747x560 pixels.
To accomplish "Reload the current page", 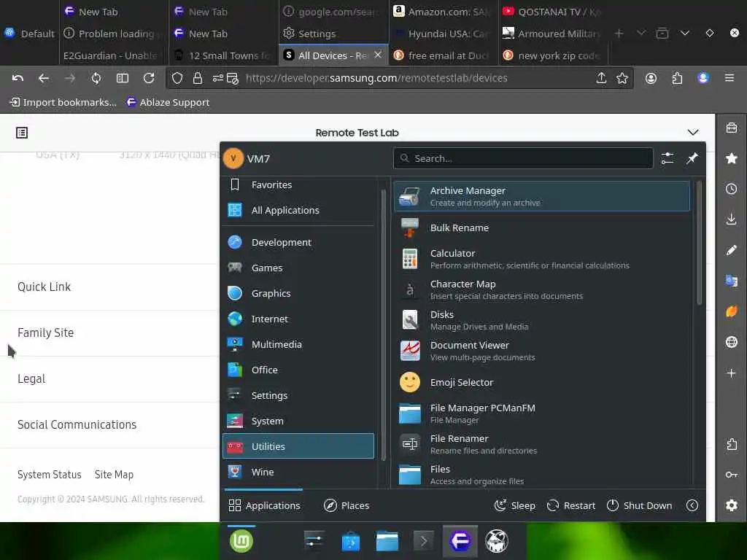I will pos(149,78).
